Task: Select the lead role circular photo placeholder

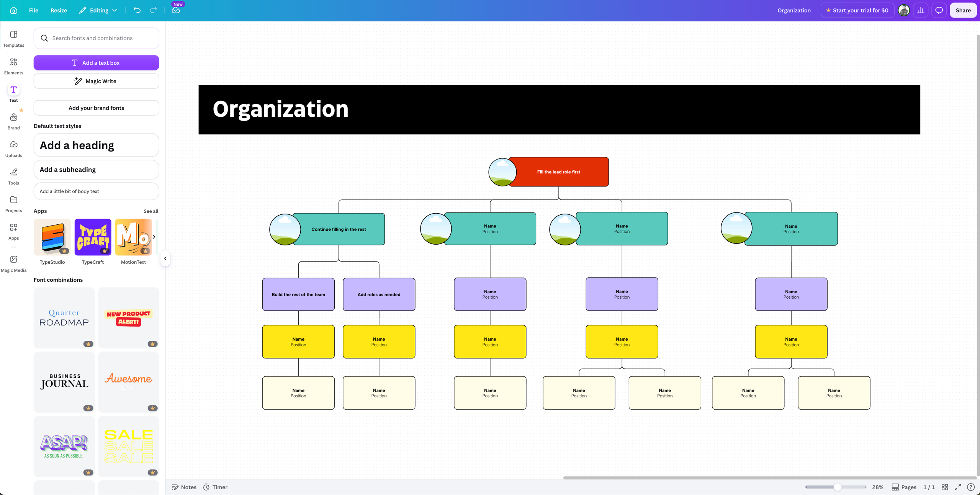Action: (502, 172)
